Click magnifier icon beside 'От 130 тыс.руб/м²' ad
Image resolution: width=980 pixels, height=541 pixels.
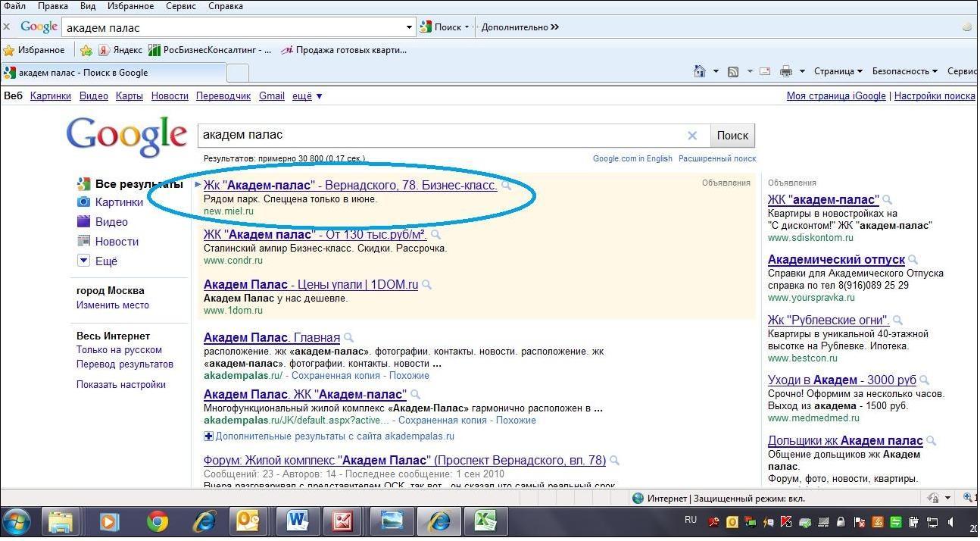click(x=435, y=235)
